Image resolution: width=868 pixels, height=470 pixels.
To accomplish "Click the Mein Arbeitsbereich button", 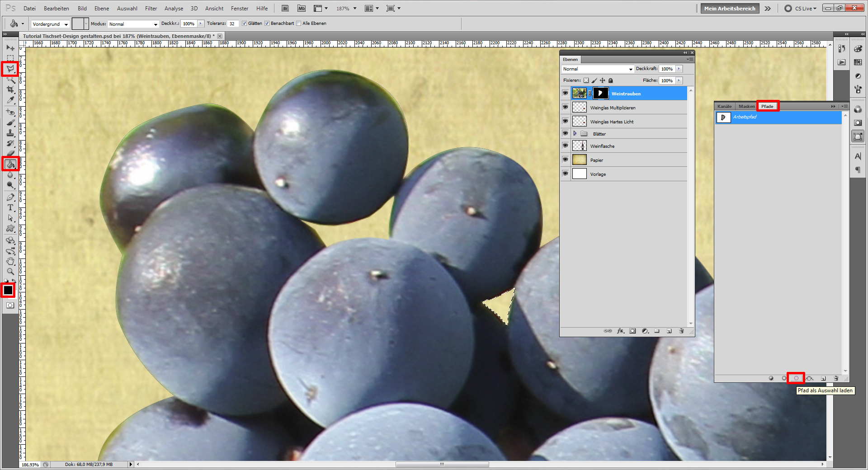I will [x=729, y=9].
